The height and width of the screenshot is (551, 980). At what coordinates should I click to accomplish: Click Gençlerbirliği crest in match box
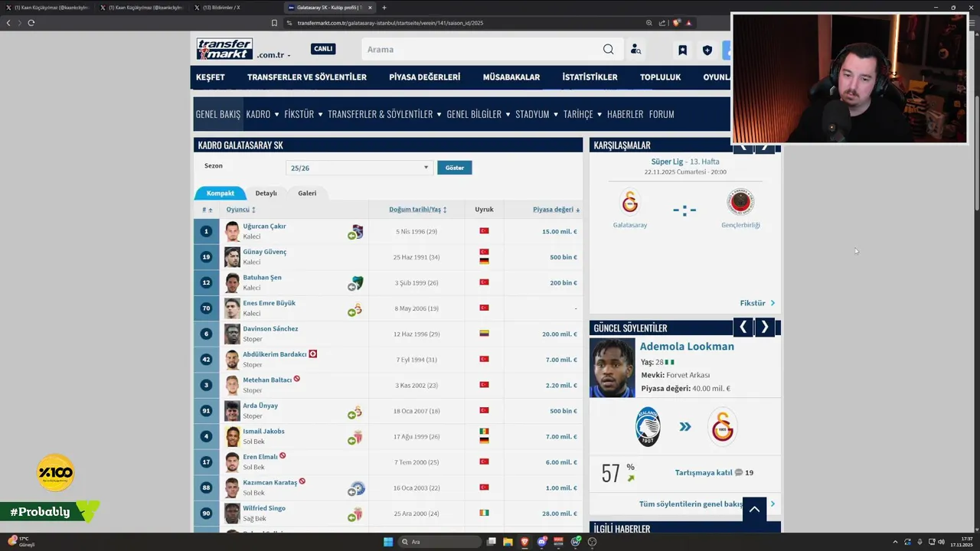click(x=740, y=202)
